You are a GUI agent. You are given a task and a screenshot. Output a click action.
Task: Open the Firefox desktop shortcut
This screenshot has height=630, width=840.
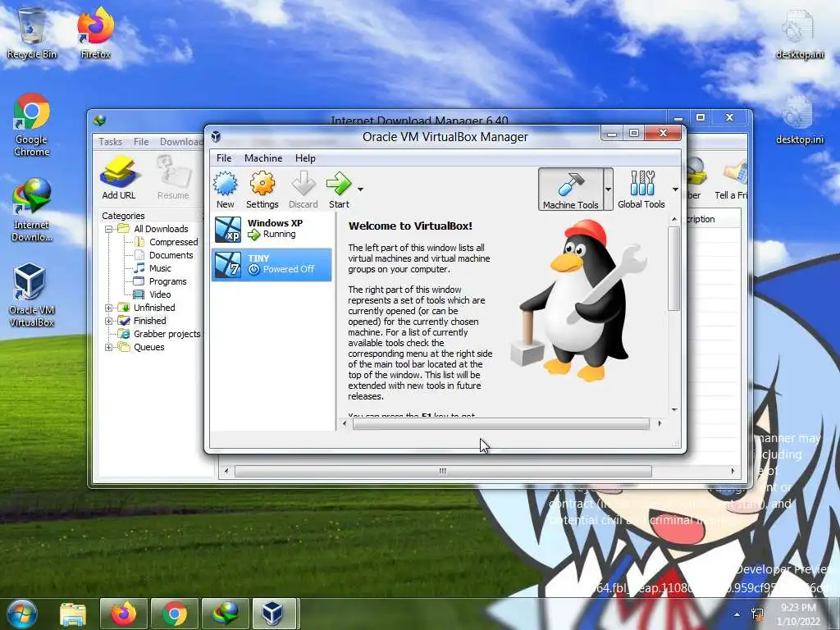[95, 33]
